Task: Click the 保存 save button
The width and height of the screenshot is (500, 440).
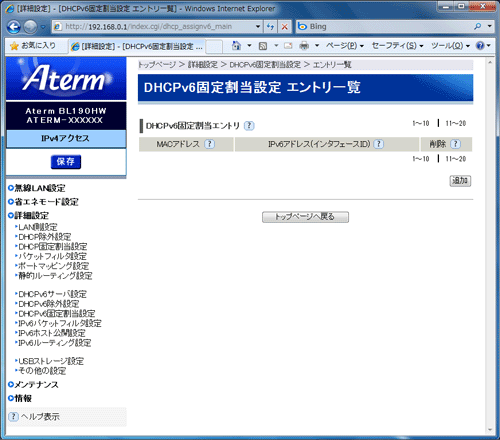Action: [x=66, y=162]
